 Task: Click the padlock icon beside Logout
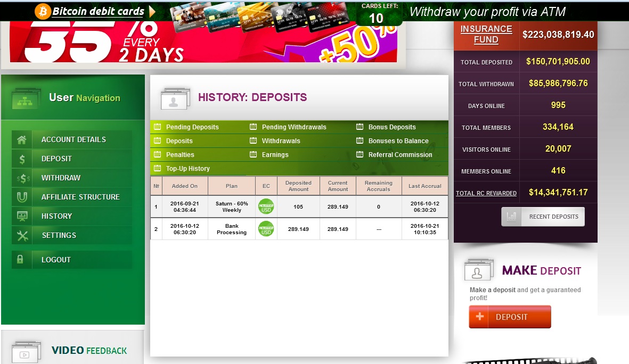click(x=21, y=260)
